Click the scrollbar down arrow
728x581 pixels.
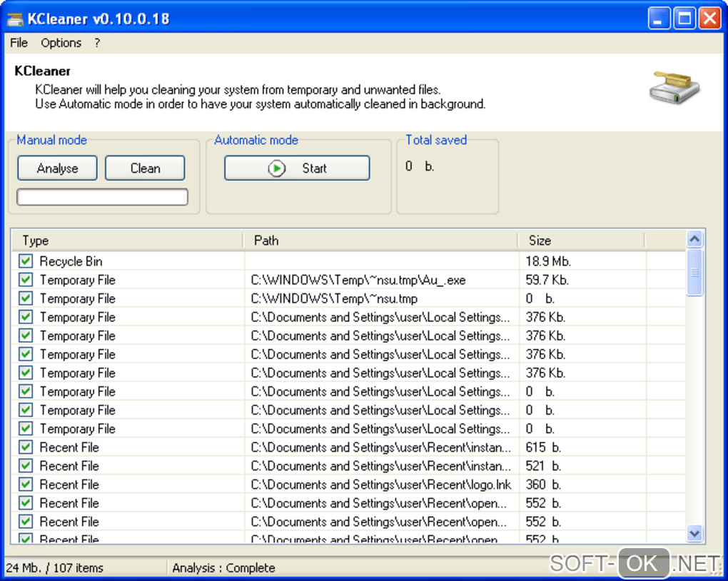pyautogui.click(x=694, y=533)
